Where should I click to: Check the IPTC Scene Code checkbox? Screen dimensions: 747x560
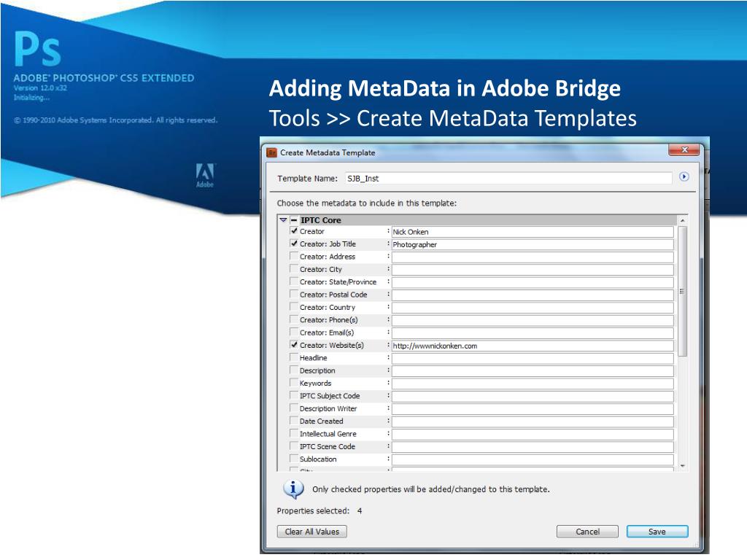294,446
